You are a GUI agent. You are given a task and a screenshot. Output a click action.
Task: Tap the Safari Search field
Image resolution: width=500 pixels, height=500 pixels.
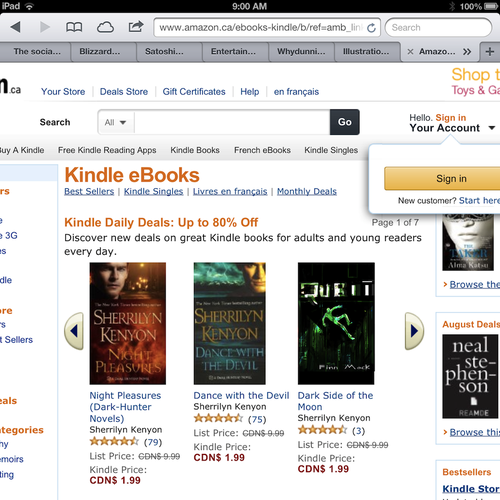(438, 28)
